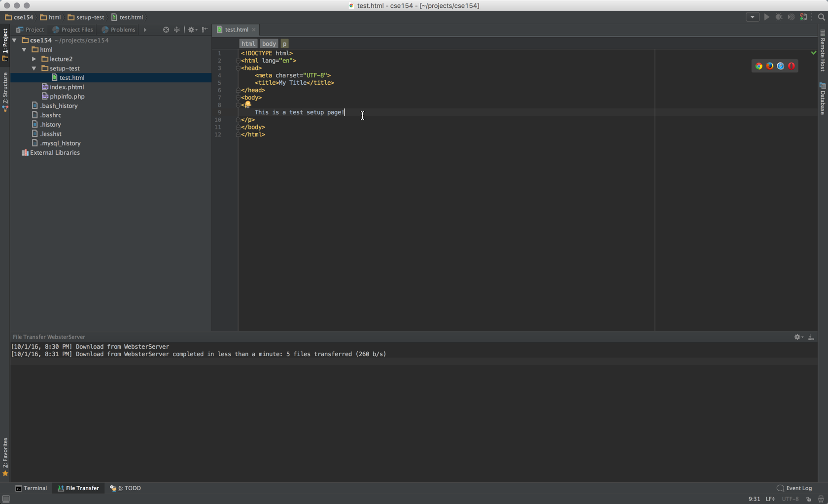Select the File Transfer tool tab

78,488
